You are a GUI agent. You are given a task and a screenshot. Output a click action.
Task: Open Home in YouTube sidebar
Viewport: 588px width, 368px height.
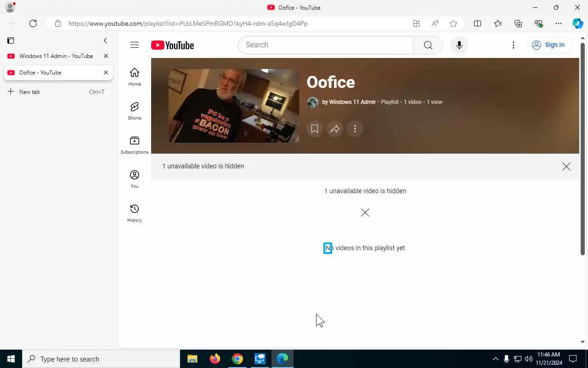pos(134,77)
